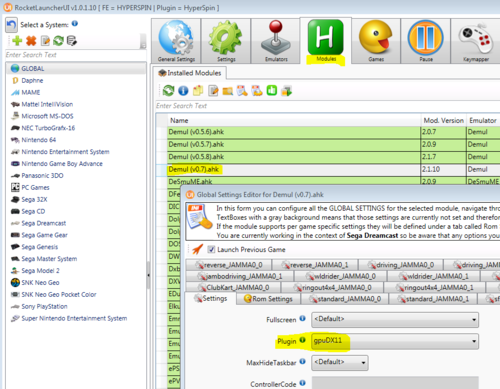Viewport: 500px width, 389px height.
Task: Click the Emulator column header
Action: pos(483,120)
